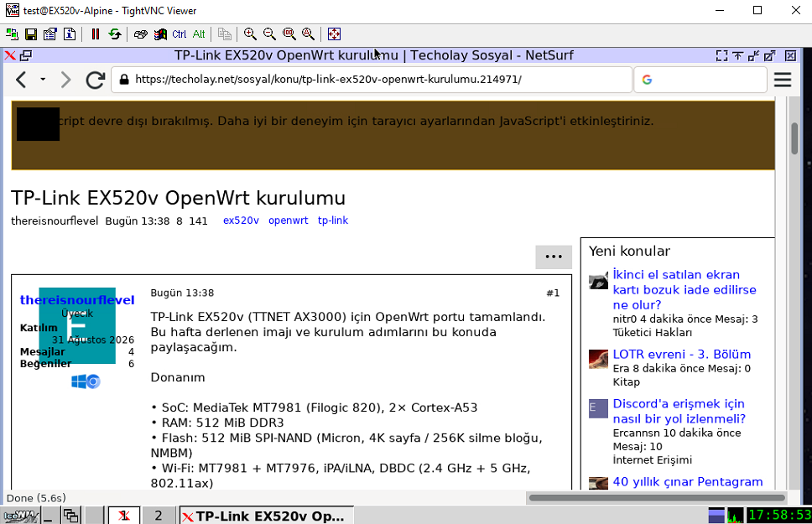Open the NetSurf hamburger menu
Viewport: 812px width, 524px height.
(783, 80)
